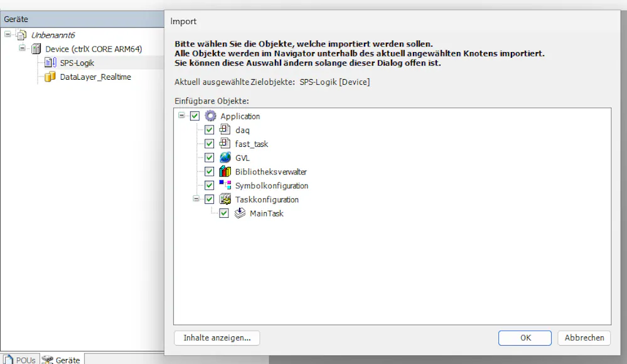627x364 pixels.
Task: Click the daq program icon
Action: point(225,130)
